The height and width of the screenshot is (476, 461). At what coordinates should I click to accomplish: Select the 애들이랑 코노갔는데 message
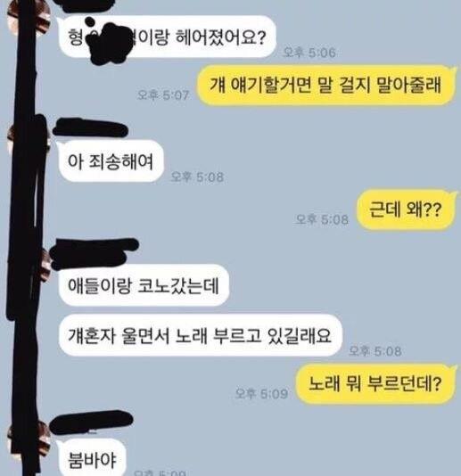coord(144,285)
